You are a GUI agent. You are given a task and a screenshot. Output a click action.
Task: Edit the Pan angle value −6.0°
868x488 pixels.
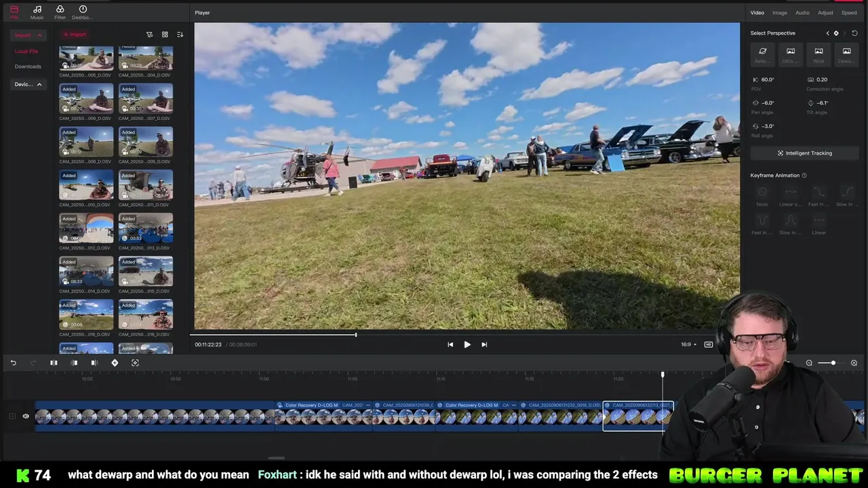pos(768,103)
